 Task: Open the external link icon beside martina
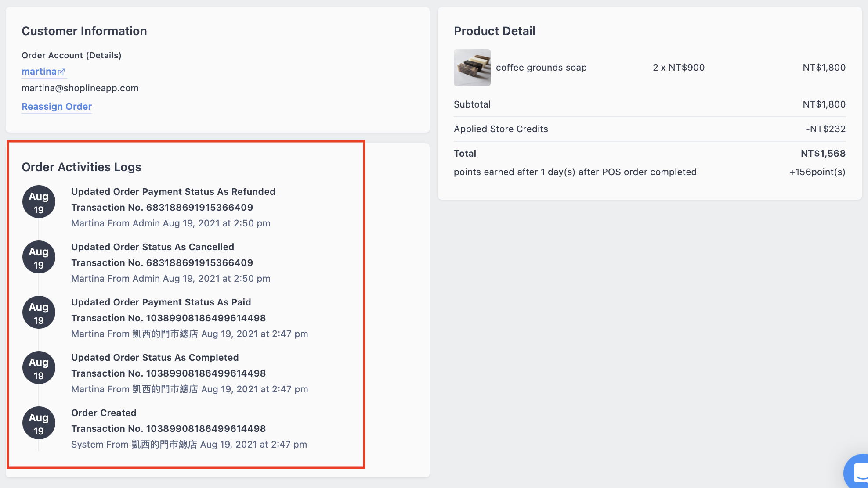(x=61, y=71)
